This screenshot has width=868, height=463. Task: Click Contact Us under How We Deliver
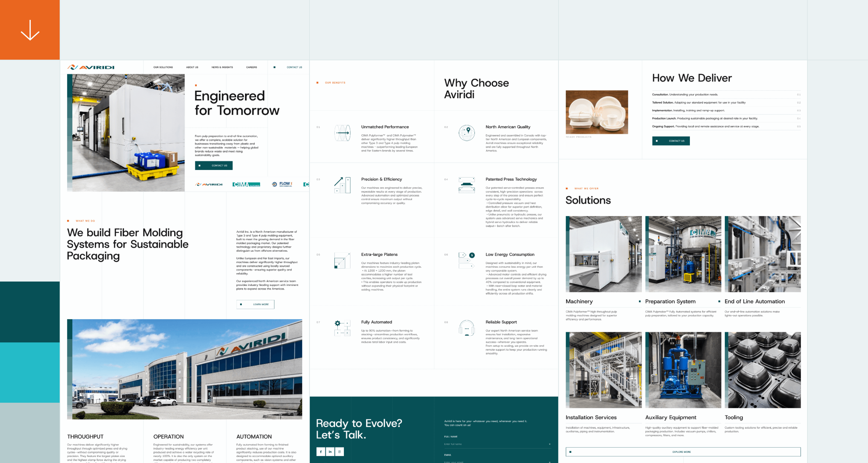(671, 141)
